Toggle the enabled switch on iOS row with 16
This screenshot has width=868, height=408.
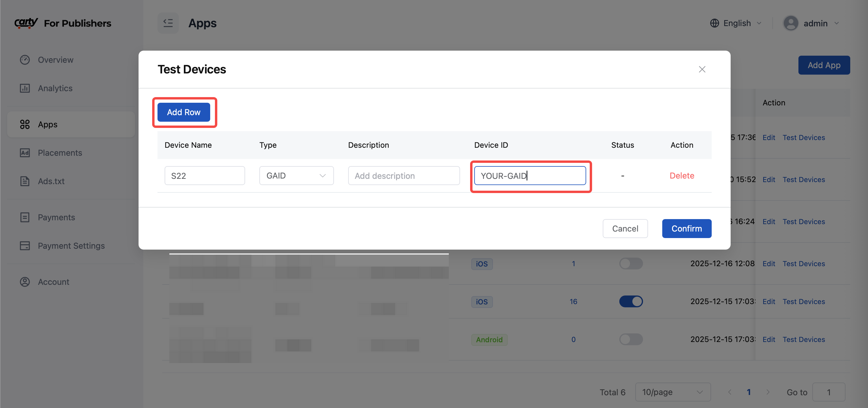[x=631, y=301]
